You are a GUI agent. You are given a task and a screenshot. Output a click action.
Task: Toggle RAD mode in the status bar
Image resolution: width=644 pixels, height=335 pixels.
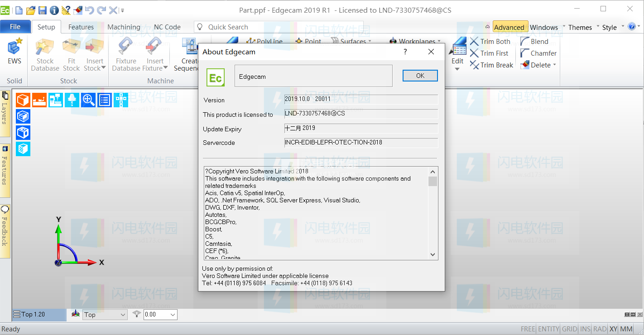point(600,329)
